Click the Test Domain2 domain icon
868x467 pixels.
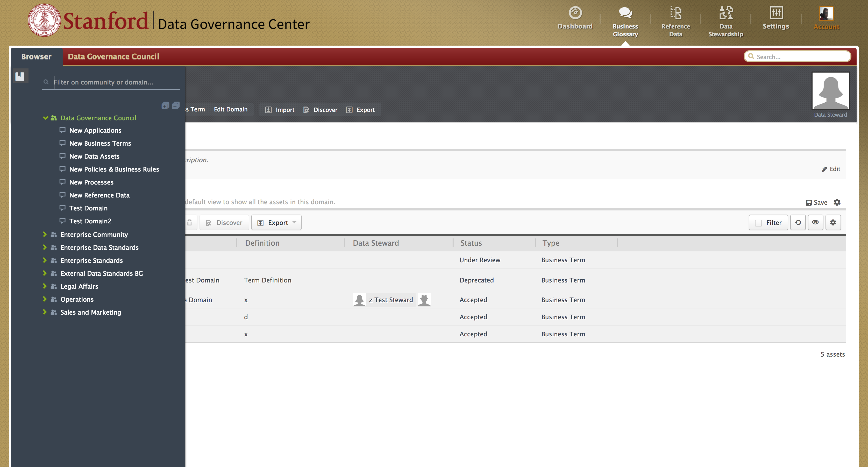[62, 221]
